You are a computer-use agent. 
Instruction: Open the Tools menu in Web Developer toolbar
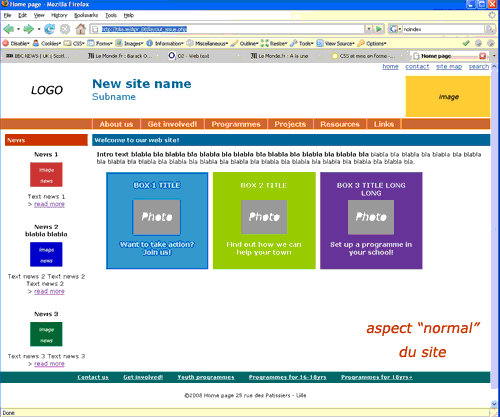[302, 43]
